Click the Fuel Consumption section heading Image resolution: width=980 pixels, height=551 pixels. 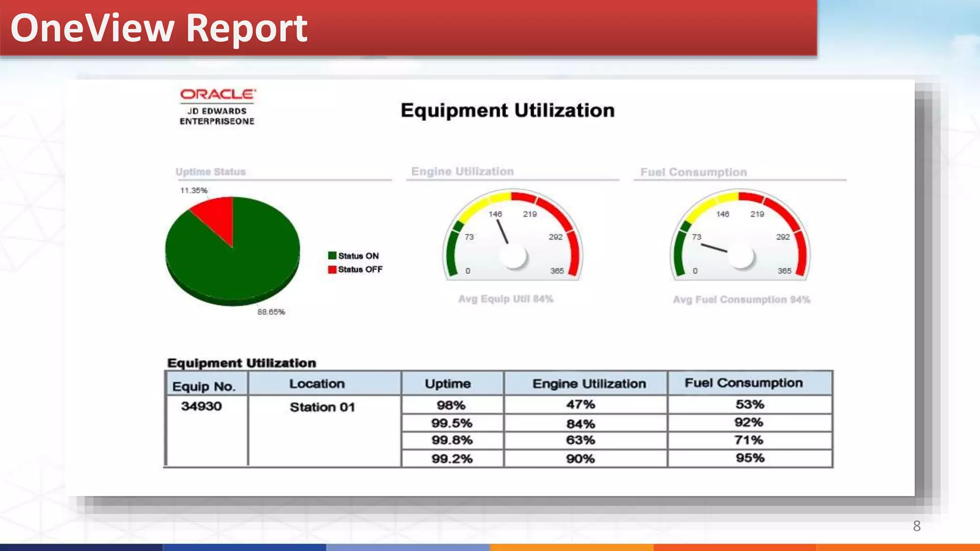click(693, 172)
